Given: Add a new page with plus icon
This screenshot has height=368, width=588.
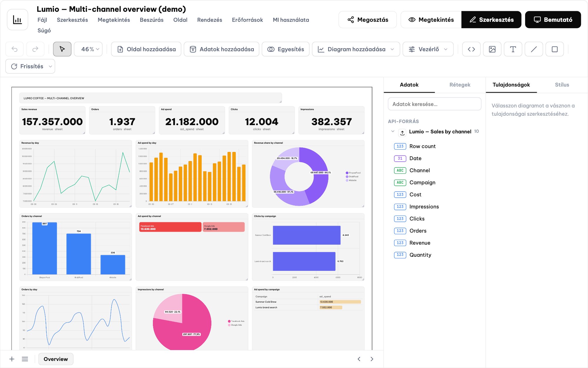Looking at the screenshot, I should 12,359.
